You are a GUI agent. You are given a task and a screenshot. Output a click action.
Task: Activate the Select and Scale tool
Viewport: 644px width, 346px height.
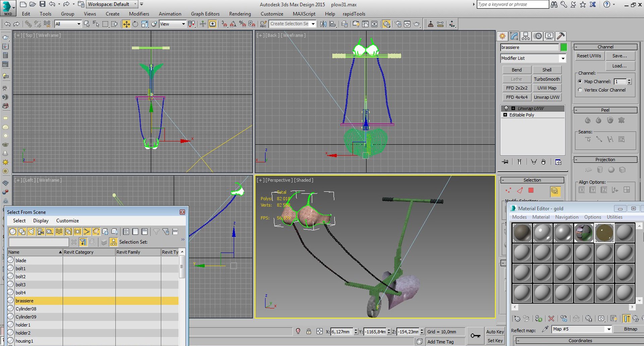pyautogui.click(x=145, y=24)
